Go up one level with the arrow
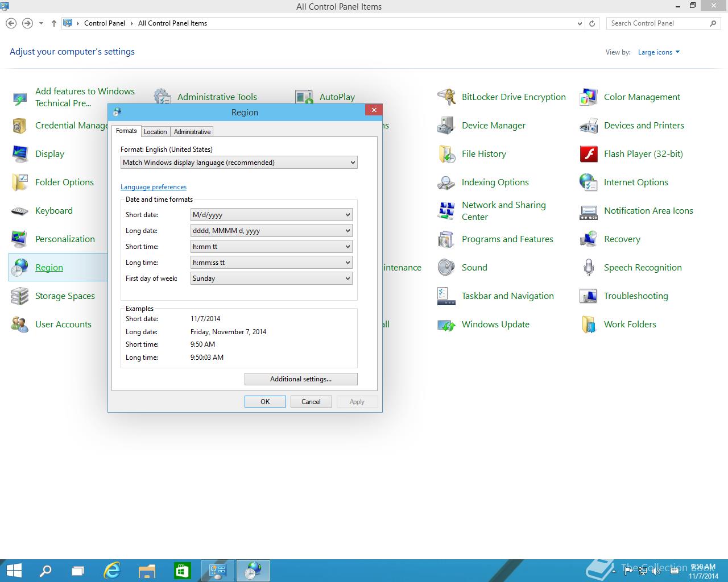 (54, 23)
